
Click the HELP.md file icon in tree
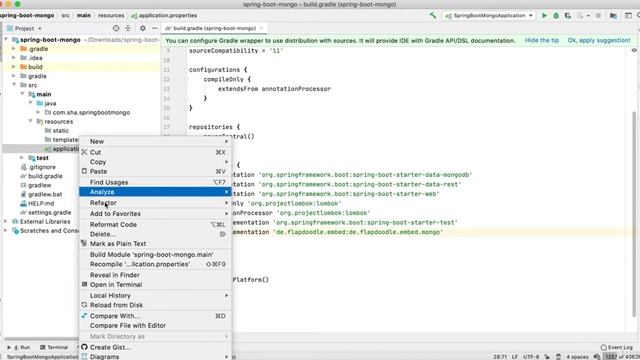pos(23,203)
